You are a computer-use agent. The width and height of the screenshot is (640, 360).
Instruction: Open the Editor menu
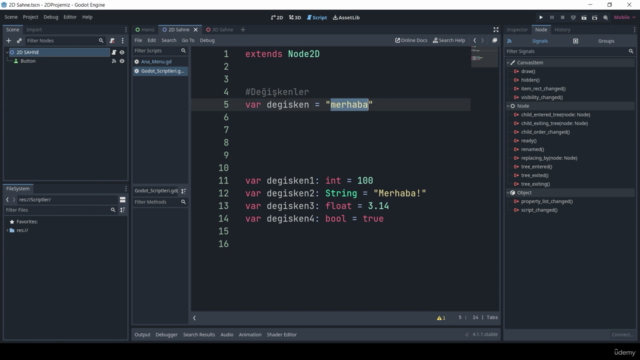(x=70, y=17)
